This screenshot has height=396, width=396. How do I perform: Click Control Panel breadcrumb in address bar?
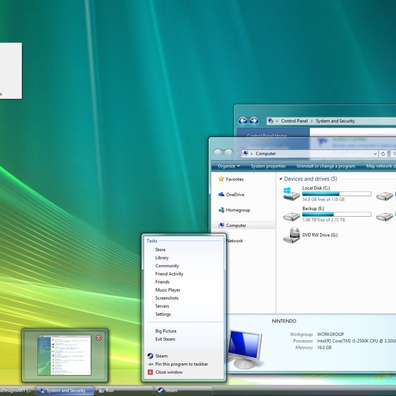click(x=294, y=121)
